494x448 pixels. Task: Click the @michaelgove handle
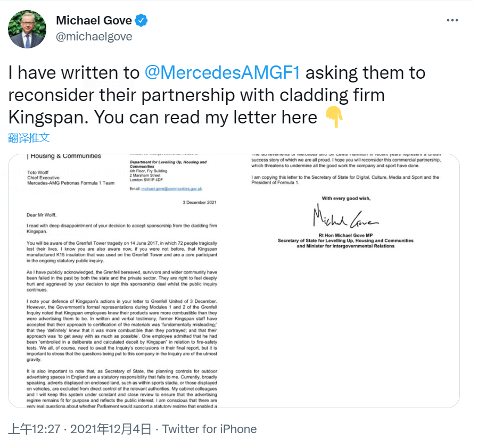[94, 37]
